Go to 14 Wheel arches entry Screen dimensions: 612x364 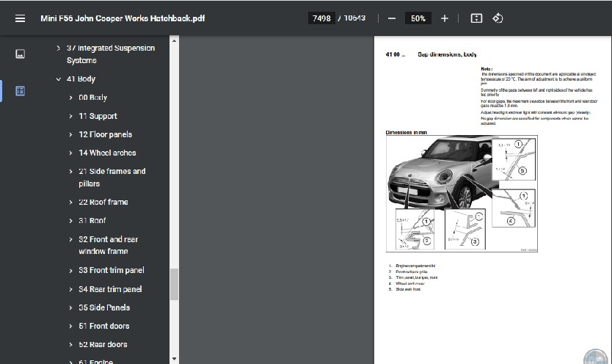tap(107, 153)
